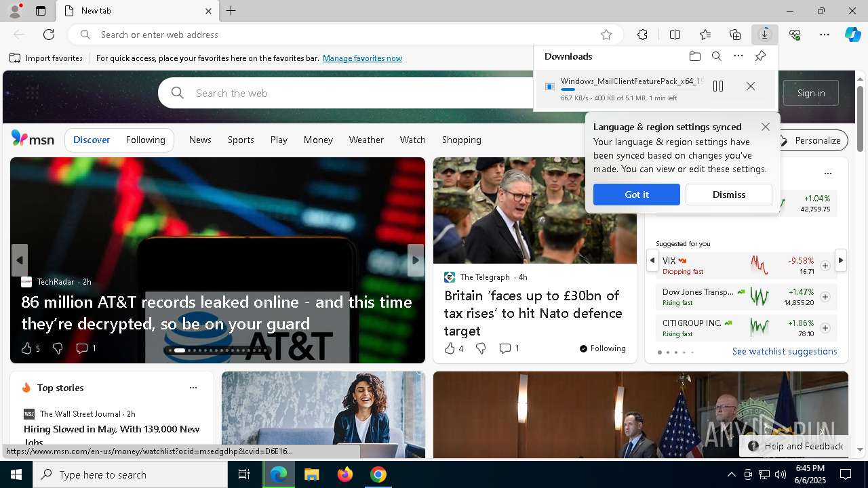The image size is (868, 488).
Task: Close the Language & region synced notification
Action: point(766,127)
